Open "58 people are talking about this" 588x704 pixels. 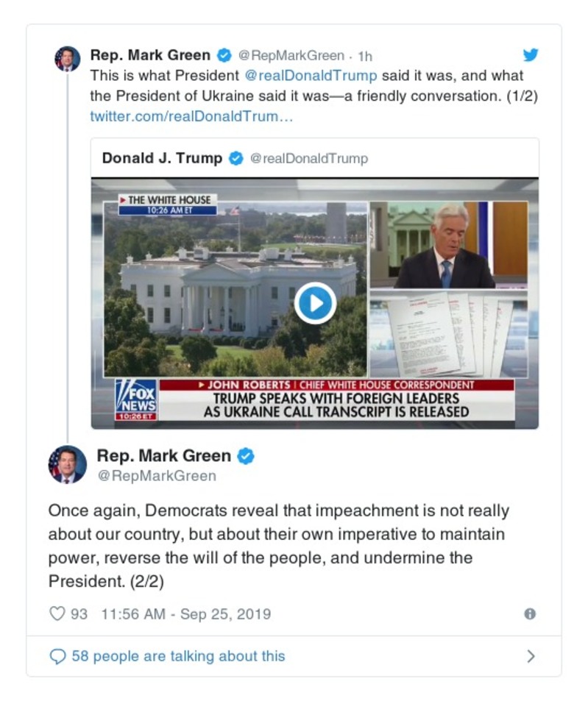coord(178,656)
